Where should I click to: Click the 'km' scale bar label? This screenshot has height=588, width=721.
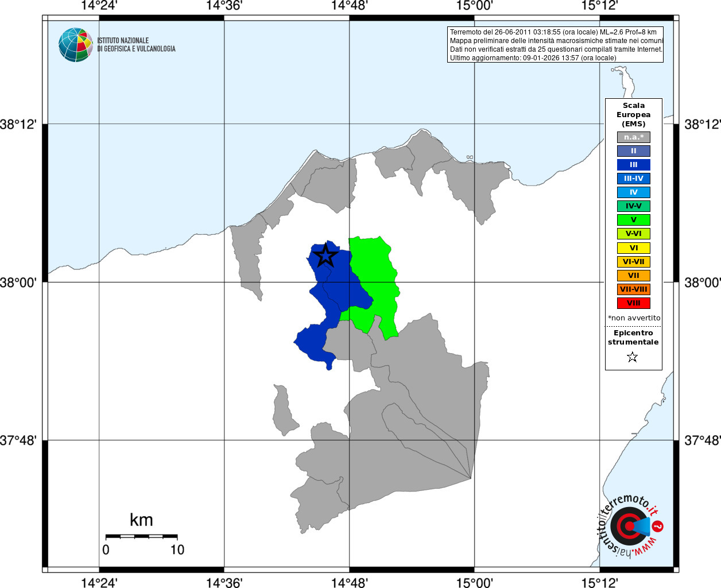tap(141, 520)
